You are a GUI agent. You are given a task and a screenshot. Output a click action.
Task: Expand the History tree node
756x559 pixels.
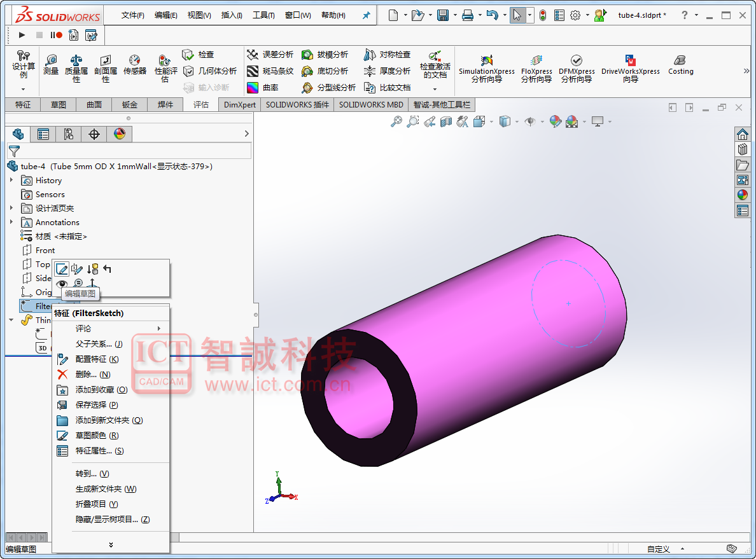11,180
